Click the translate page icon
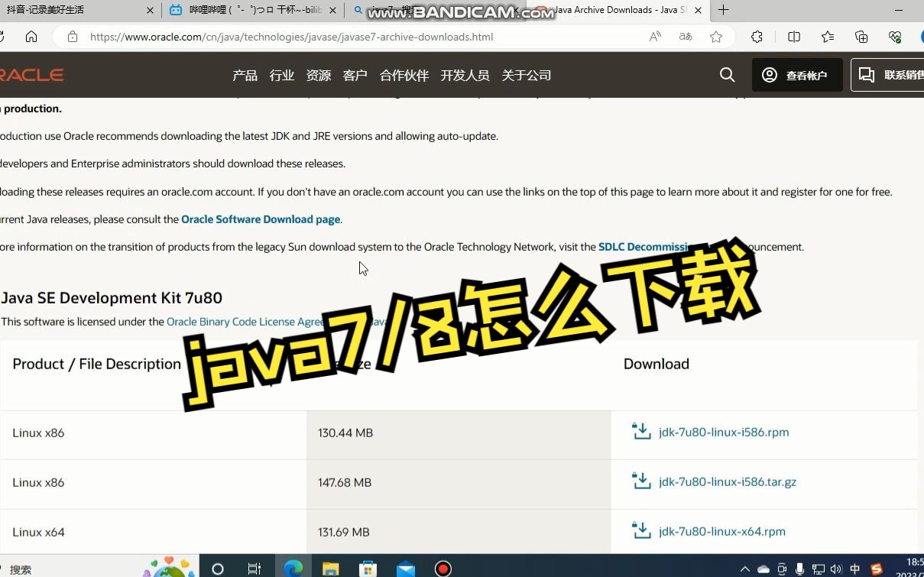This screenshot has width=924, height=577. point(686,37)
